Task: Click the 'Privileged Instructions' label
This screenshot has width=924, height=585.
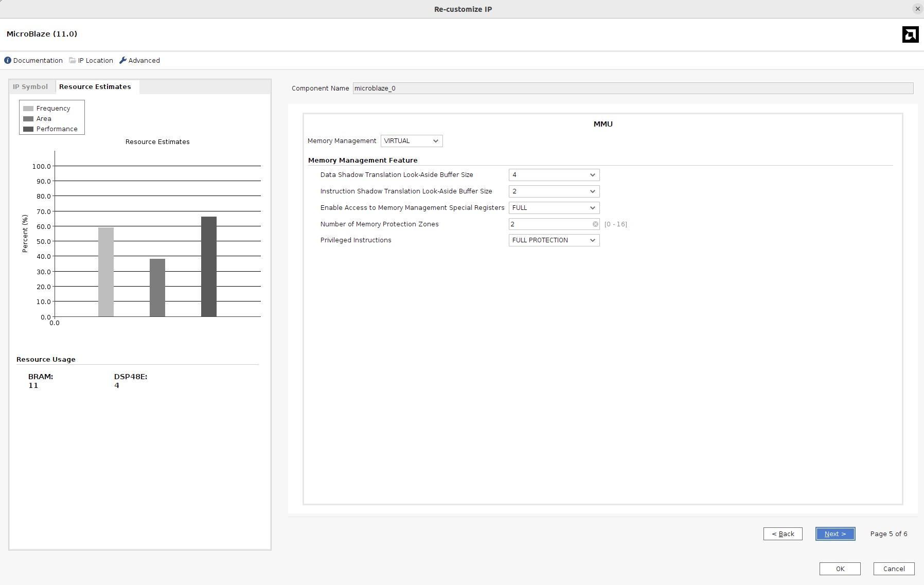Action: click(x=356, y=240)
